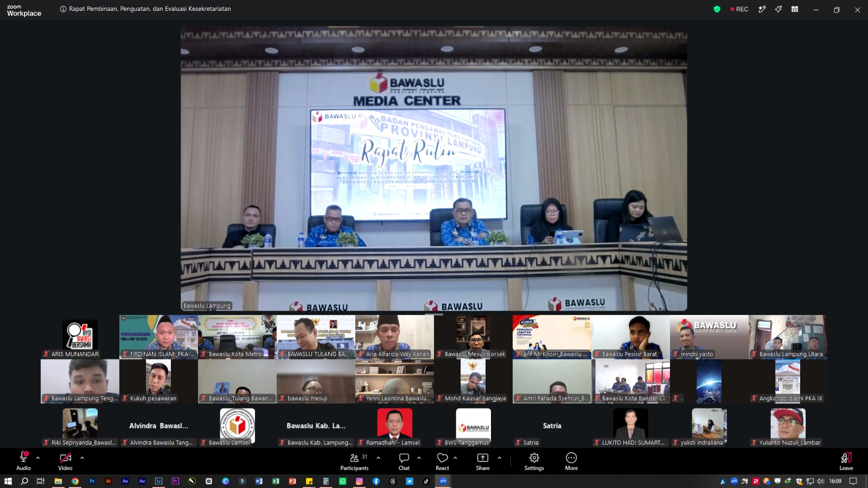The image size is (868, 488).
Task: Select the Satria participant tile
Action: 552,426
